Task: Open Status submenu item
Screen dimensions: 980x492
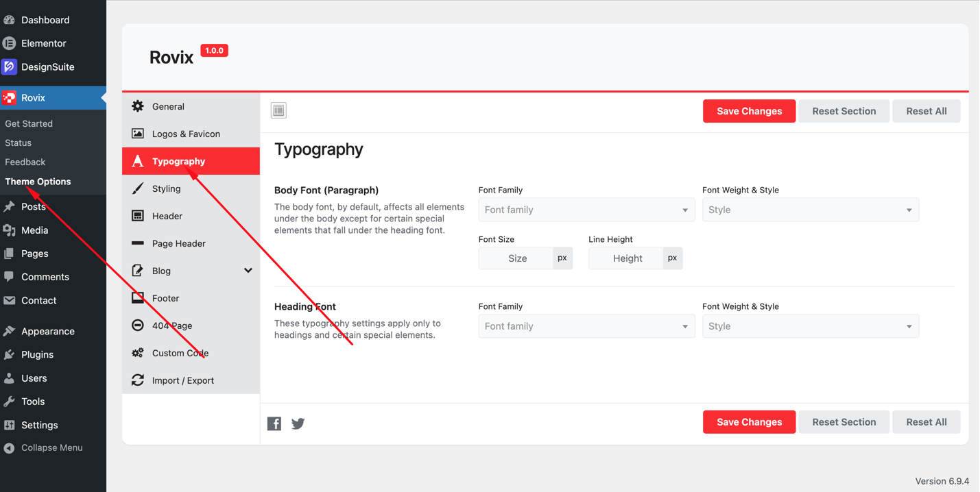Action: tap(19, 143)
